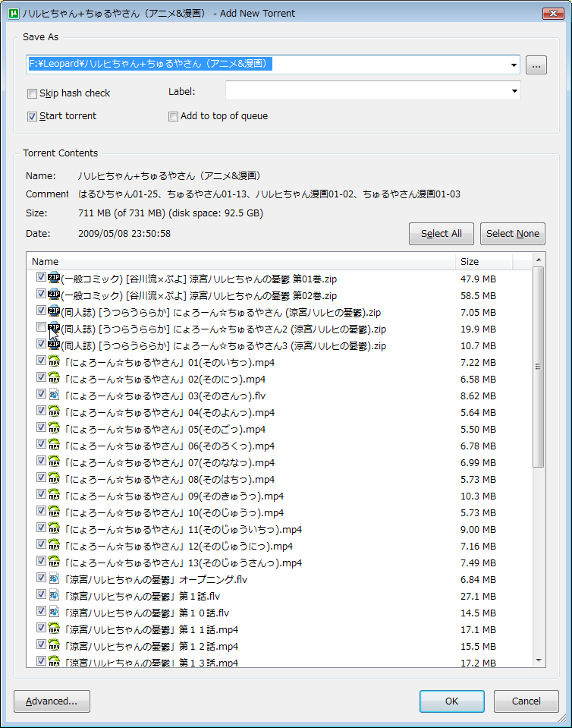The image size is (572, 728).
Task: Cancel adding the torrent
Action: (x=526, y=701)
